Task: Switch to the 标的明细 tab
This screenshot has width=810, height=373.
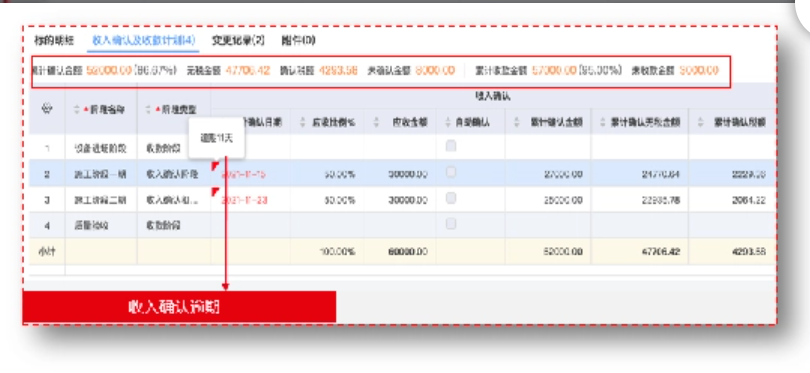Action: point(54,40)
